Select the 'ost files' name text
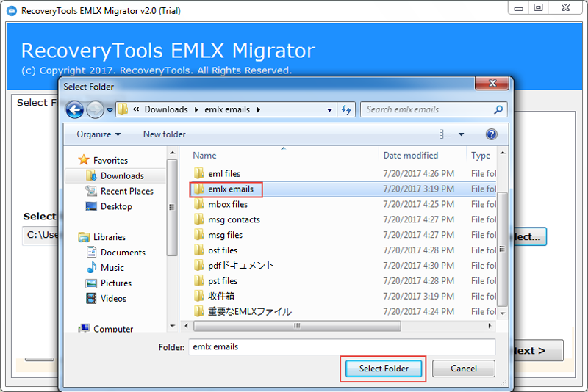This screenshot has height=392, width=588. click(223, 250)
